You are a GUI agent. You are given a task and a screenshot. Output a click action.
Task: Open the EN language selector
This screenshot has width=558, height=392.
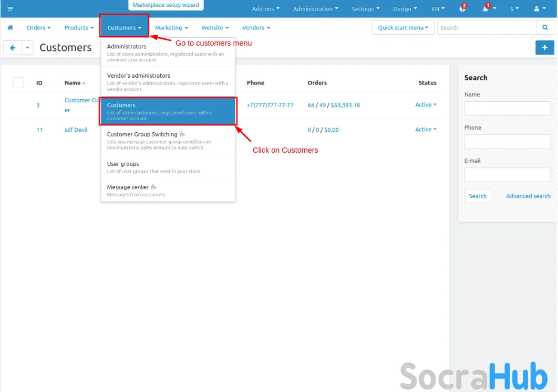click(438, 9)
